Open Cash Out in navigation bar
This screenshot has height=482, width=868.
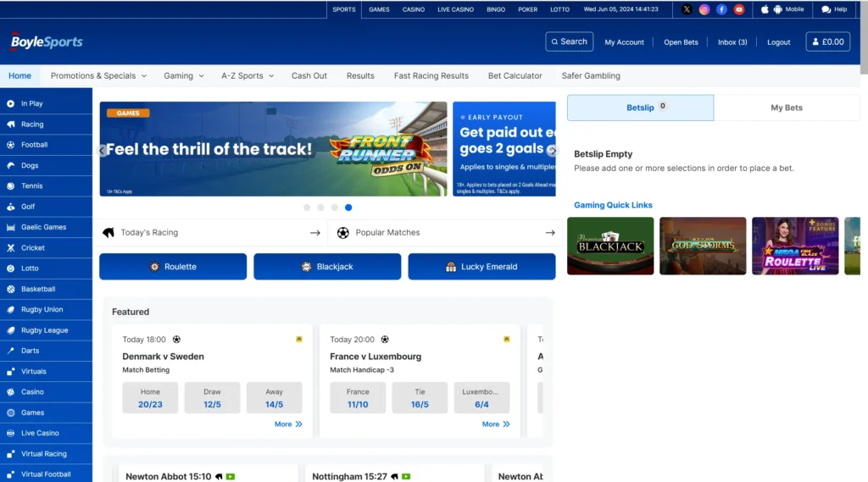pyautogui.click(x=309, y=75)
